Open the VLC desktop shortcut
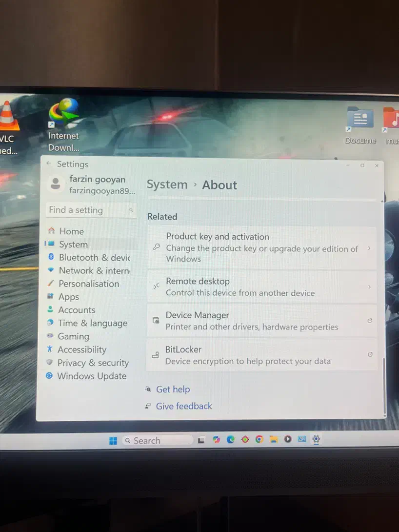 click(x=8, y=128)
